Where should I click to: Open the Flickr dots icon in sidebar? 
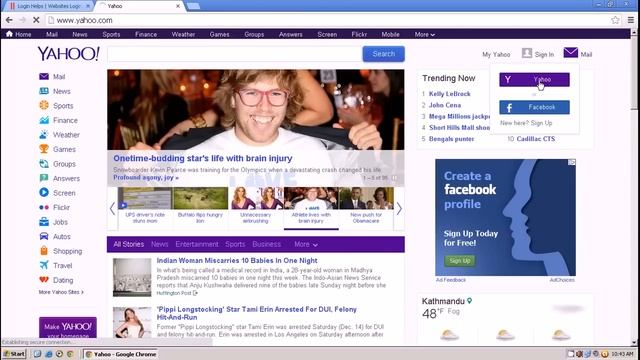(x=44, y=207)
